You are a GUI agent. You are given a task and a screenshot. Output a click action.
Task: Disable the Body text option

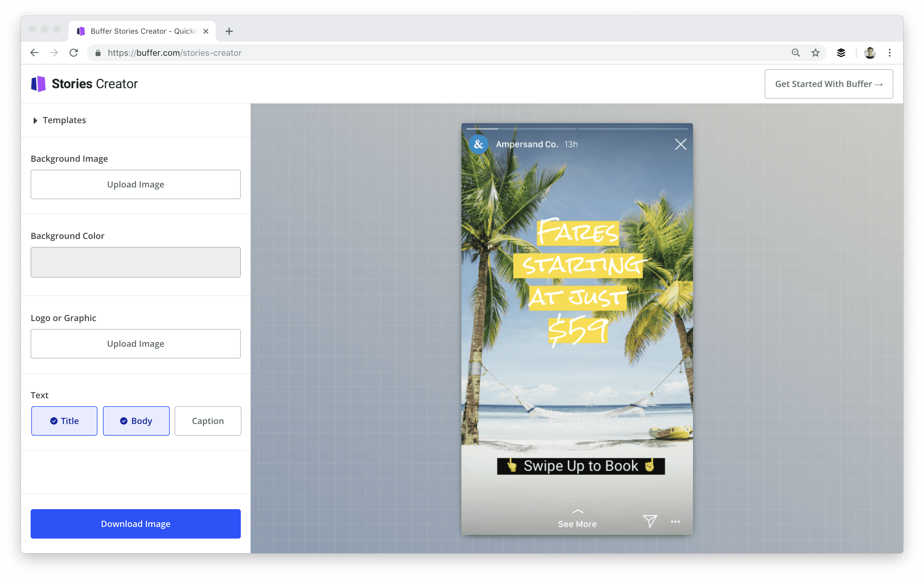(136, 420)
